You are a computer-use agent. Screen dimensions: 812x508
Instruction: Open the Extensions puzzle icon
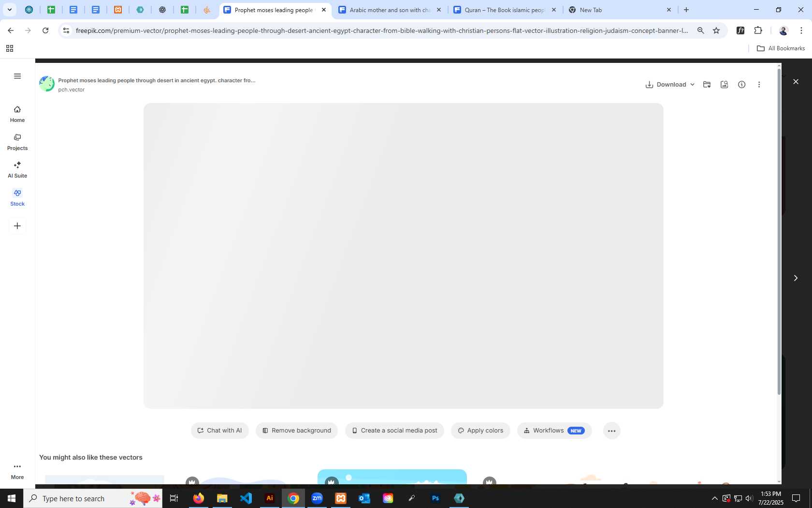click(x=758, y=30)
